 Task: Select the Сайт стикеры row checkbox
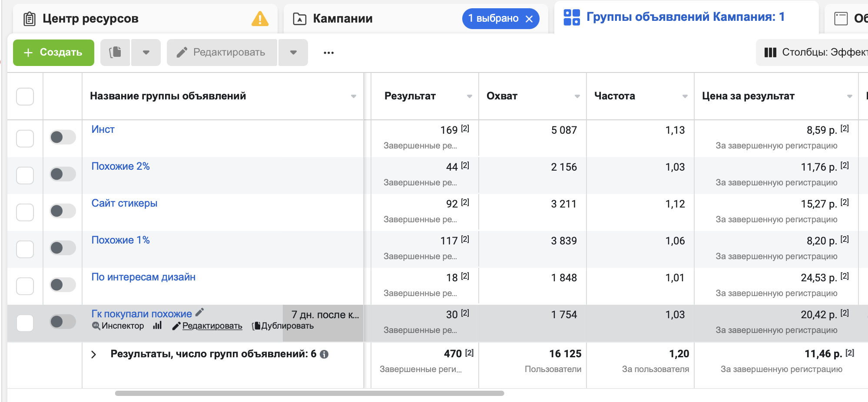(x=25, y=212)
